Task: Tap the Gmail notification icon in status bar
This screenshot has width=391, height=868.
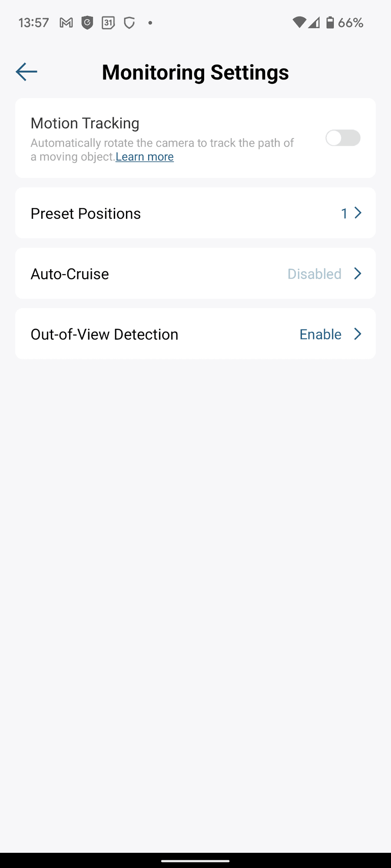Action: (x=66, y=23)
